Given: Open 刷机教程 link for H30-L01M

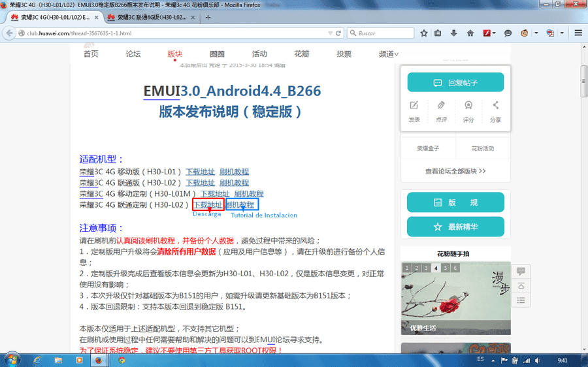Looking at the screenshot, I should pos(249,194).
